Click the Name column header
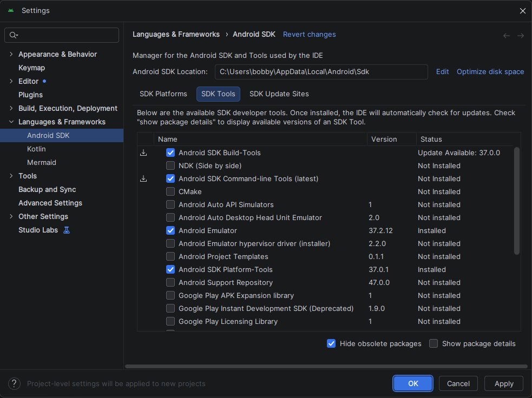This screenshot has width=532, height=398. (x=260, y=139)
